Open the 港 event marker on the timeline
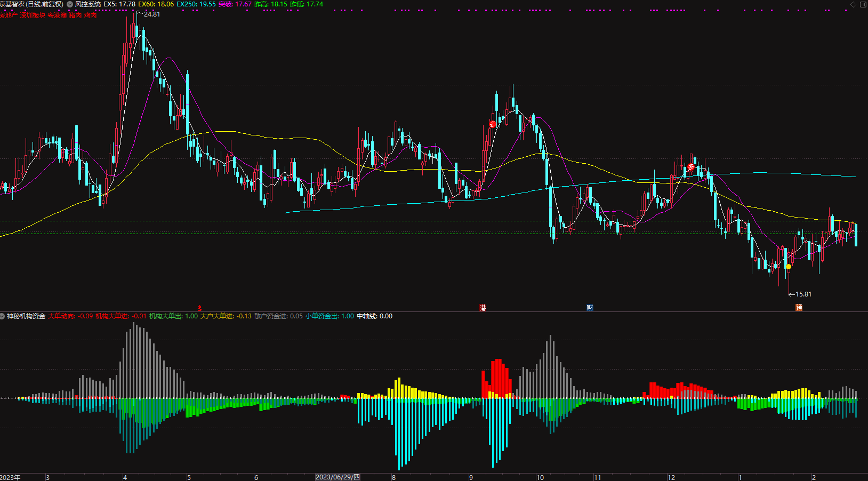 tap(483, 308)
